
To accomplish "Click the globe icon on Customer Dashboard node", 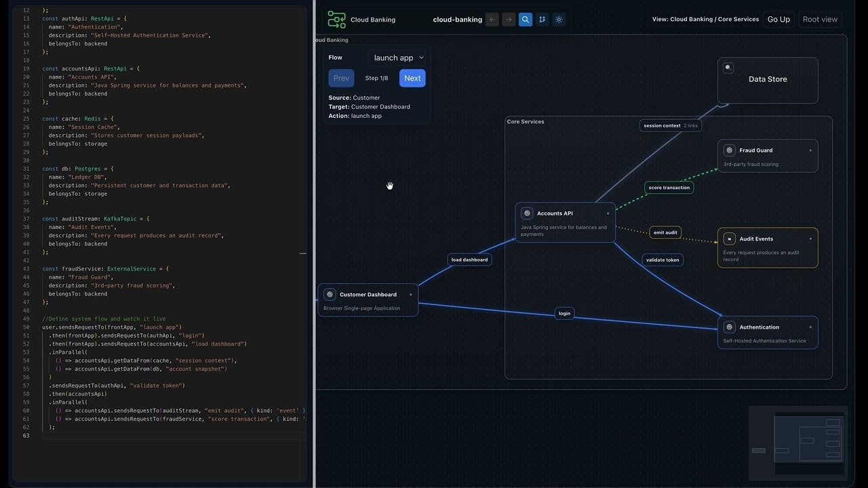I will 330,294.
